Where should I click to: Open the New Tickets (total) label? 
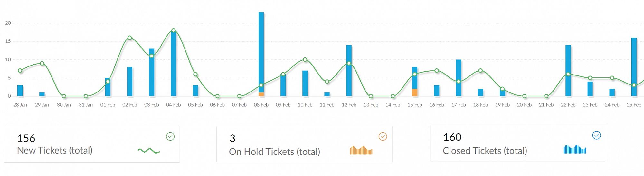(x=55, y=150)
